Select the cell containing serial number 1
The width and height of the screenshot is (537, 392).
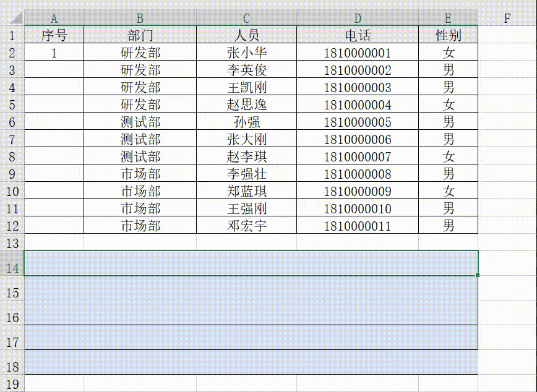point(54,52)
